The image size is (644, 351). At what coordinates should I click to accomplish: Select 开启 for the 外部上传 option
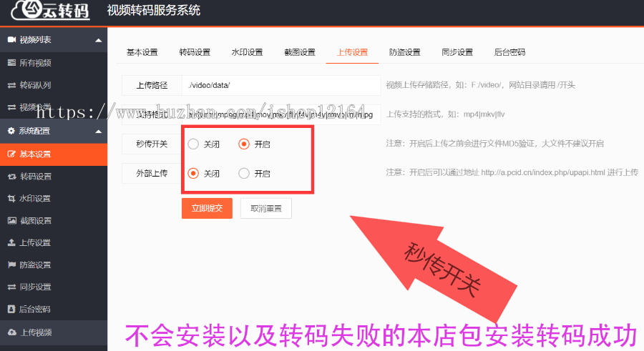[x=244, y=173]
